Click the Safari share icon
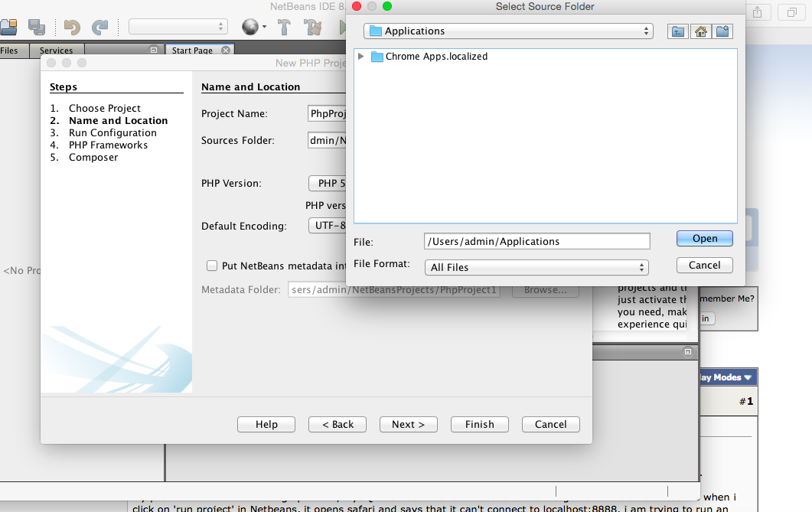Image resolution: width=812 pixels, height=512 pixels. click(x=757, y=12)
